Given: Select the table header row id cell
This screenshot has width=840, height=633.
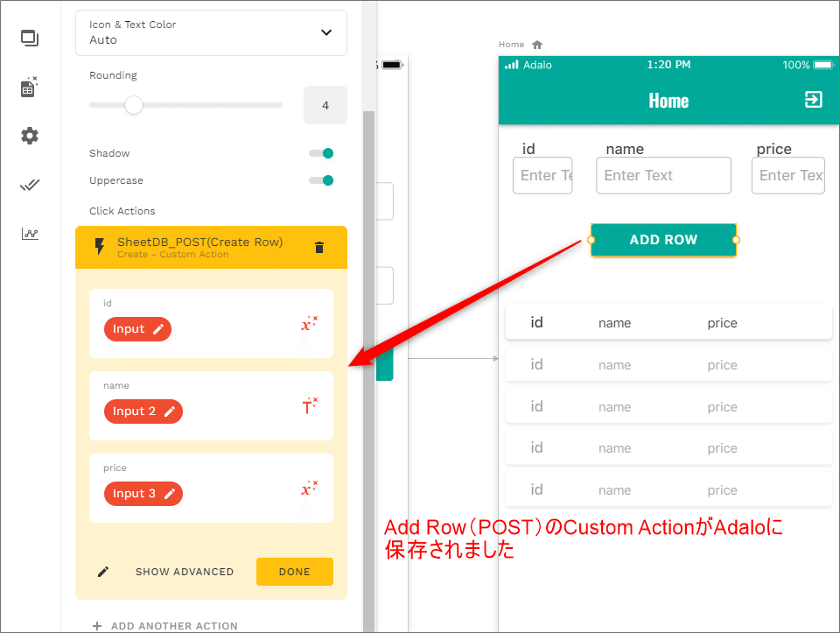Looking at the screenshot, I should coord(536,322).
